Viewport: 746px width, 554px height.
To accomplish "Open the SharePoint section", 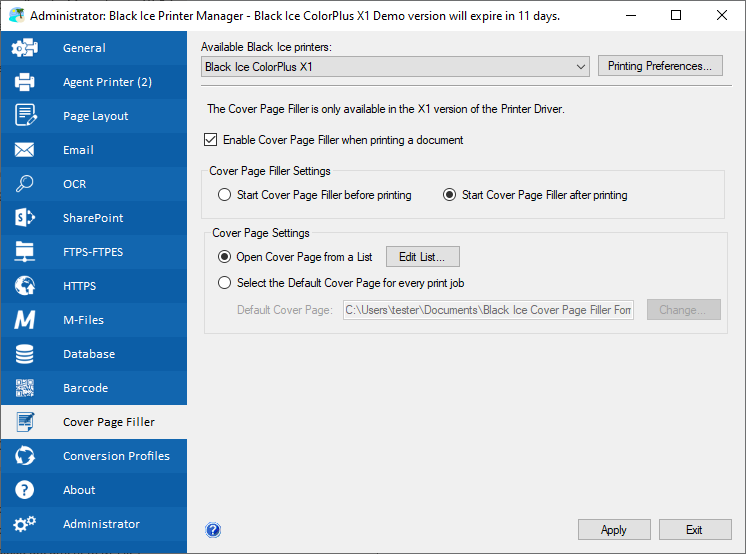I will coord(93,218).
